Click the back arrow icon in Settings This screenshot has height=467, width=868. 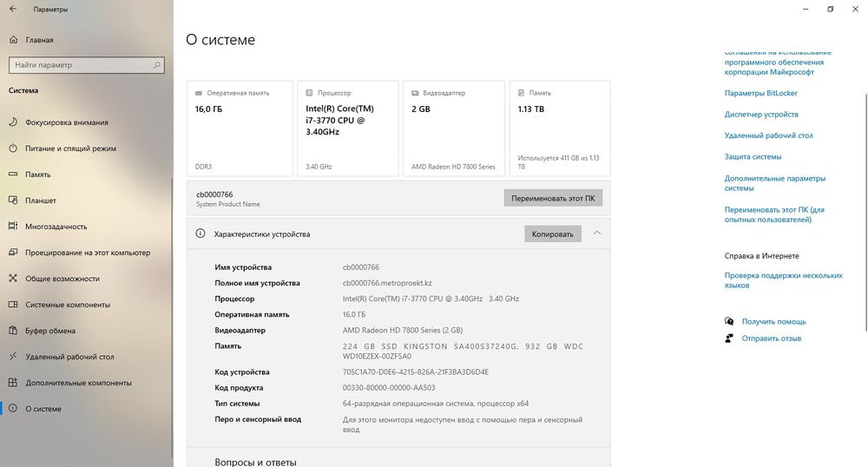point(13,9)
